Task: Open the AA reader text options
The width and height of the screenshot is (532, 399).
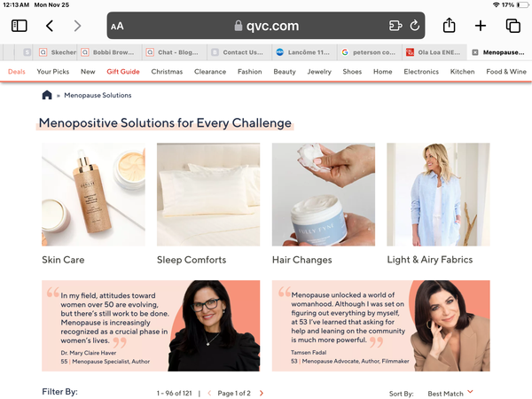Action: pyautogui.click(x=117, y=26)
